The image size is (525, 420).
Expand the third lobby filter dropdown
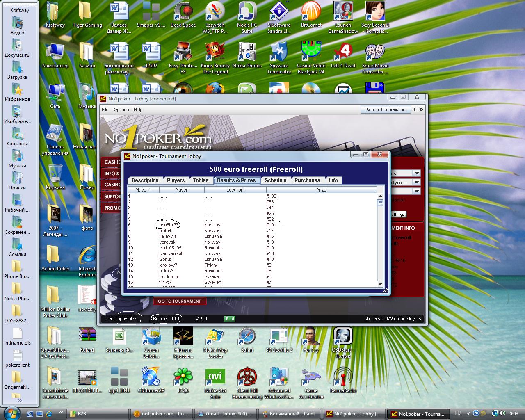pyautogui.click(x=416, y=191)
